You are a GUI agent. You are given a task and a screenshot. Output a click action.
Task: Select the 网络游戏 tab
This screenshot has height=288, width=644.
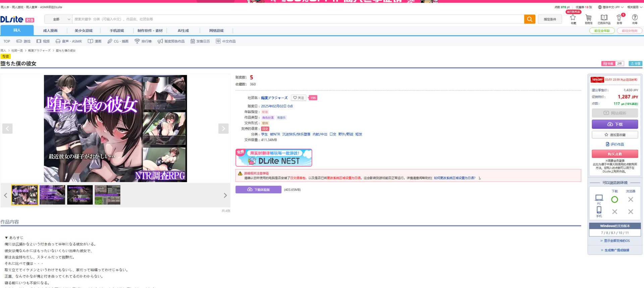[216, 30]
